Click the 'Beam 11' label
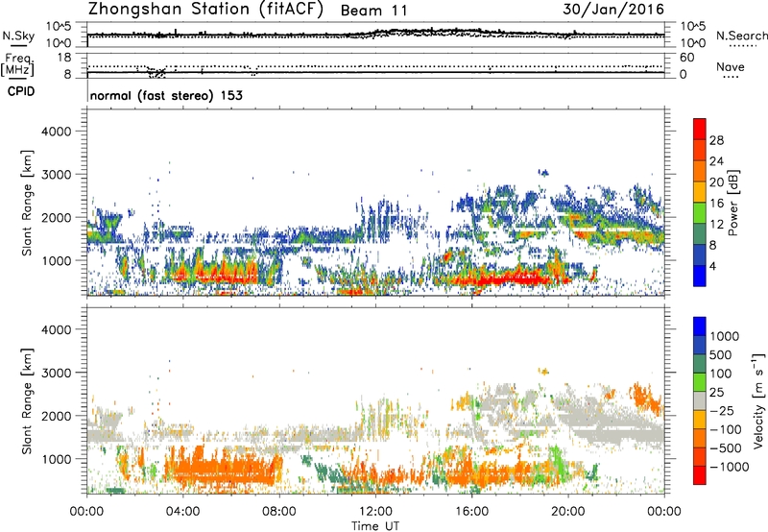Viewport: 768px width, 532px height. pos(374,11)
